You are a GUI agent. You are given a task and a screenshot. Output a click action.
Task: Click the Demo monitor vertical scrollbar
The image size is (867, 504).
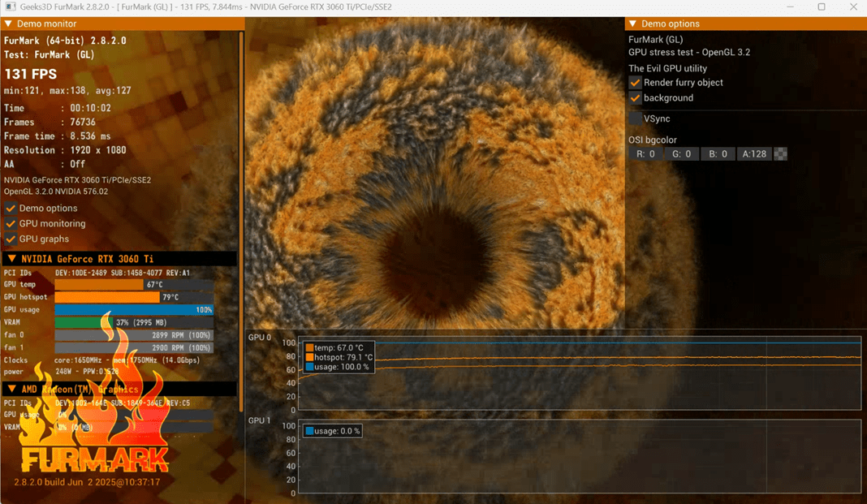click(241, 221)
